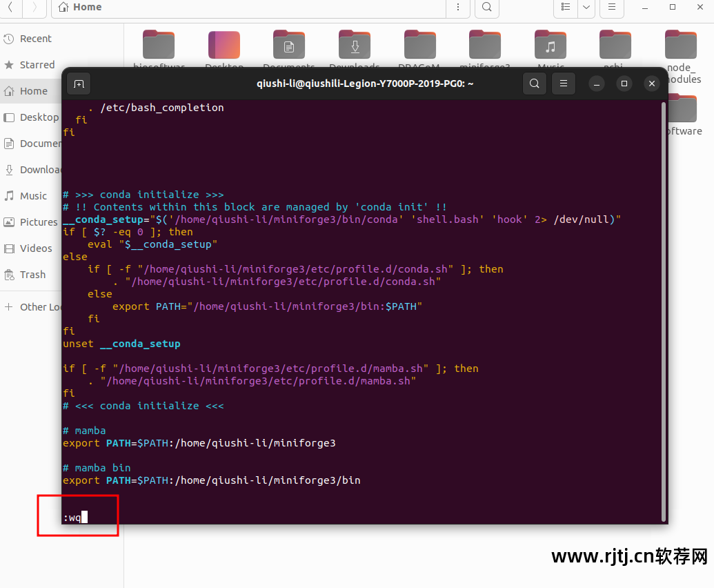The image size is (714, 588).
Task: Select the DRAGoM folder icon
Action: (x=420, y=45)
